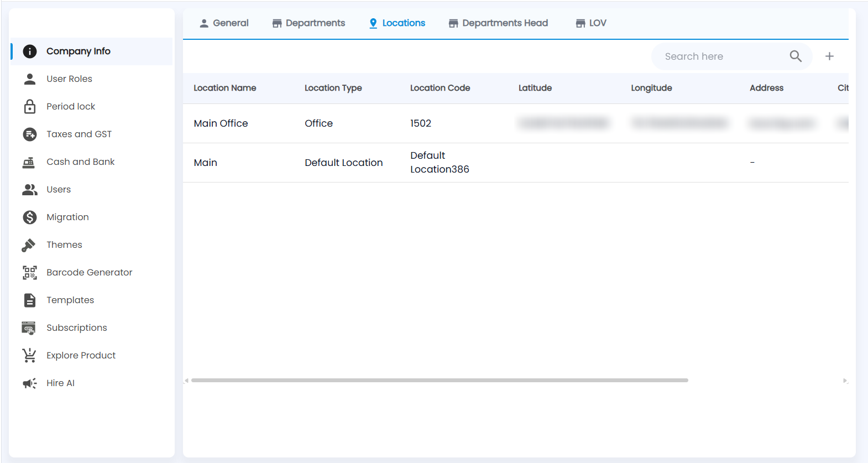Click the scrollbar right arrow

[x=845, y=381]
